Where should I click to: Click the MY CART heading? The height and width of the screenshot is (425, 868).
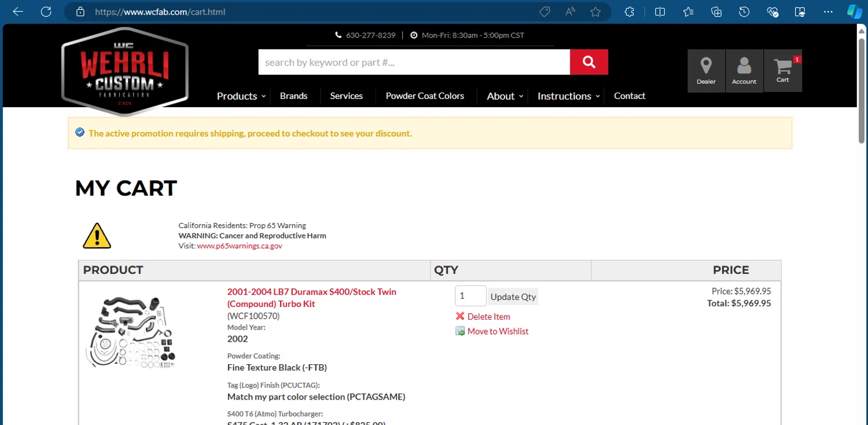point(126,188)
